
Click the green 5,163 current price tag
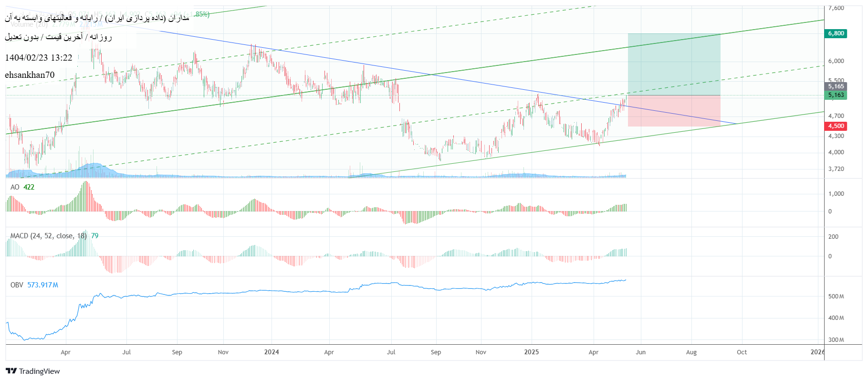[x=836, y=95]
